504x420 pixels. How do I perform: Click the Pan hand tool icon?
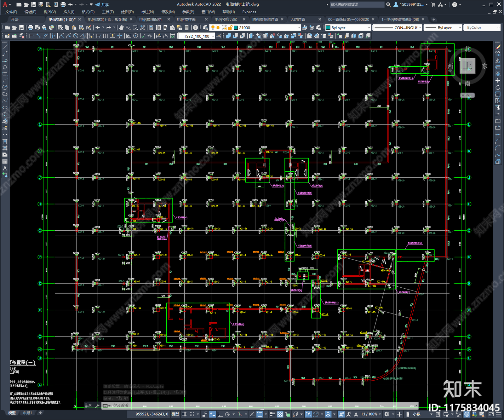[121, 28]
